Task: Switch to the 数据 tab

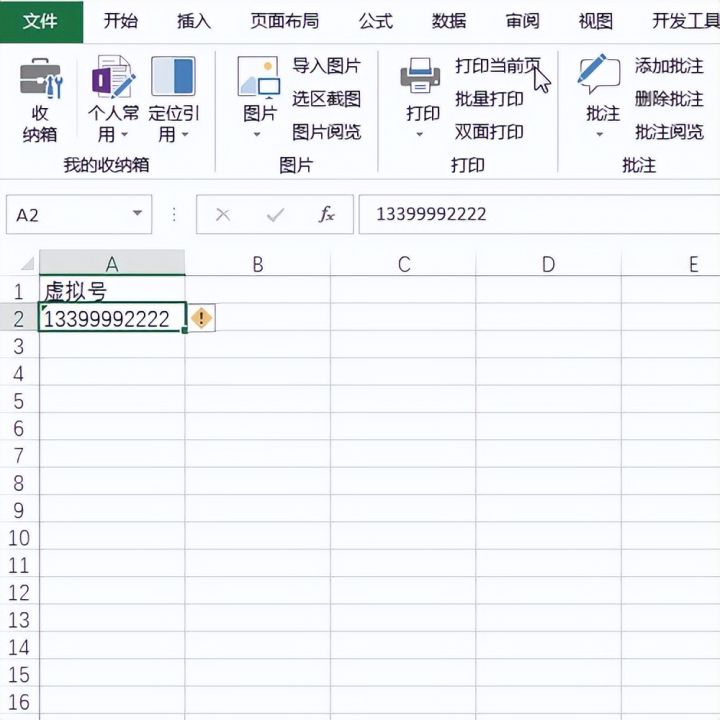Action: 449,21
